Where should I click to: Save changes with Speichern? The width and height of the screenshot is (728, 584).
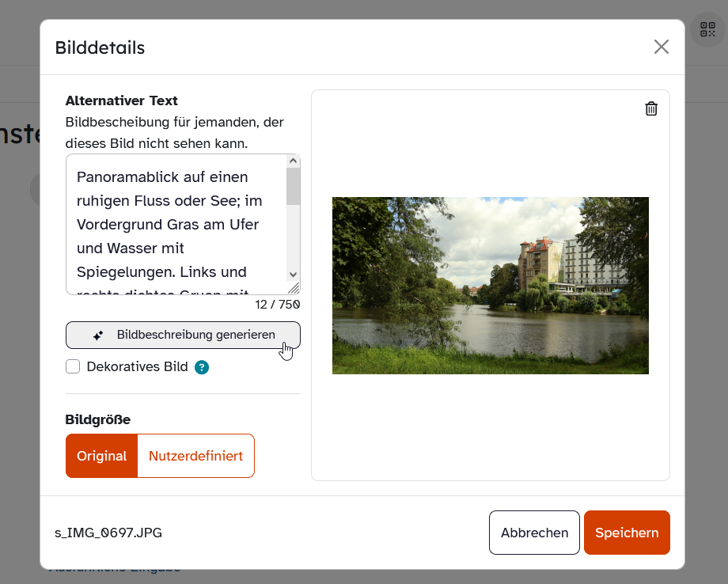[x=627, y=533]
